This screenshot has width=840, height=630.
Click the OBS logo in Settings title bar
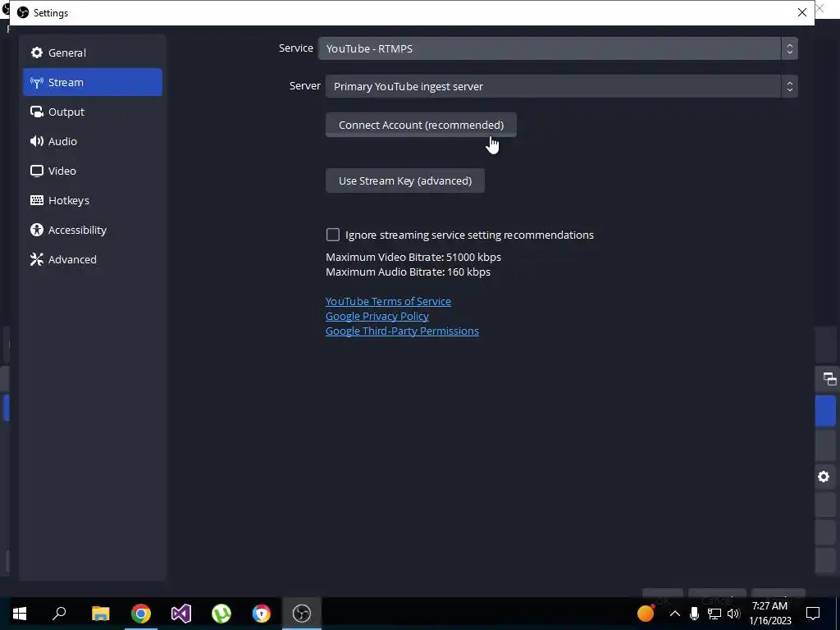[x=23, y=12]
